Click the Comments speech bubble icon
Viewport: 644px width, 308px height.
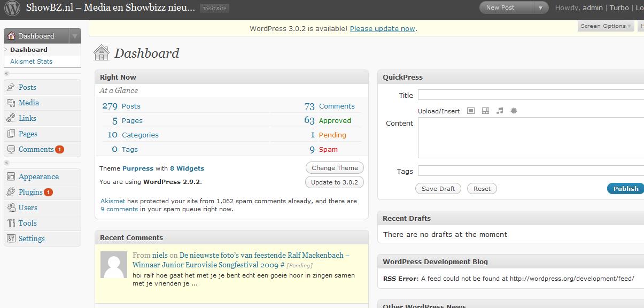11,149
